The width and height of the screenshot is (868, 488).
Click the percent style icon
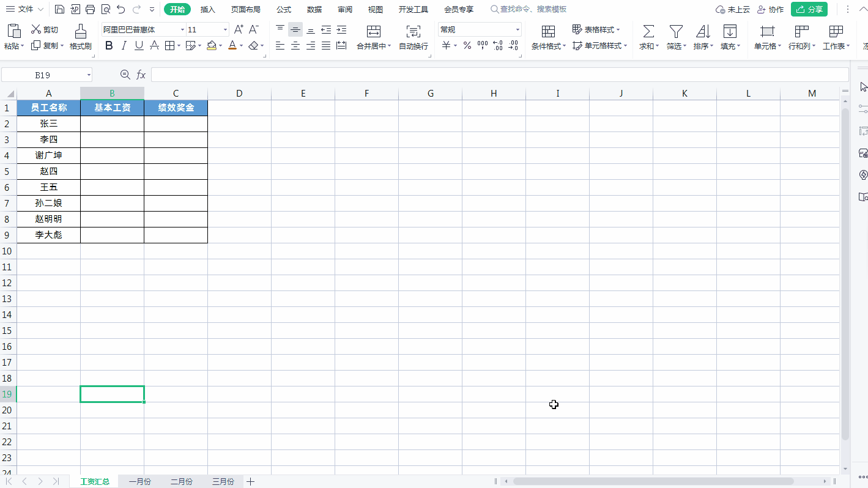467,45
